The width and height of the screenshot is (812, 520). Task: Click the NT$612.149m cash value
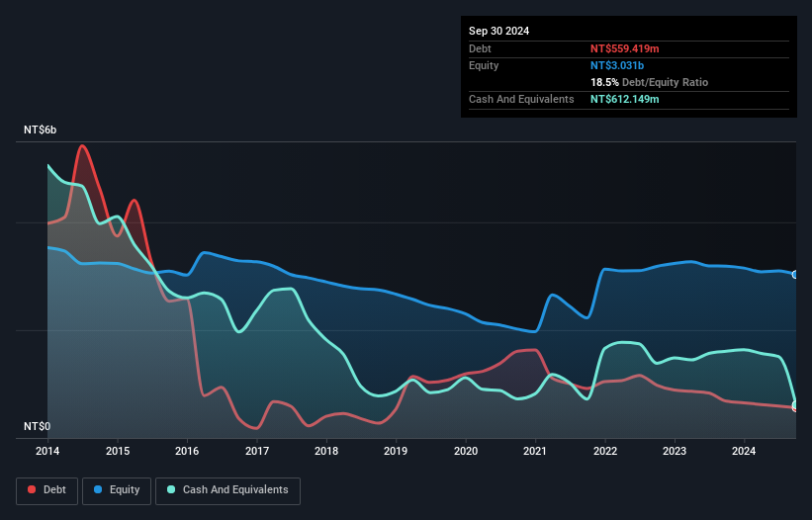624,99
